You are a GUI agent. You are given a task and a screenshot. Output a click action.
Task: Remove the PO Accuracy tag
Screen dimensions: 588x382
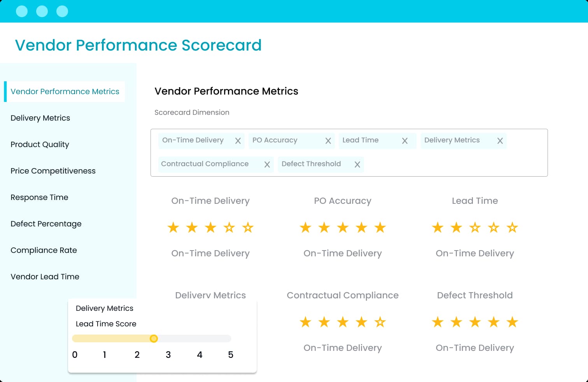328,141
